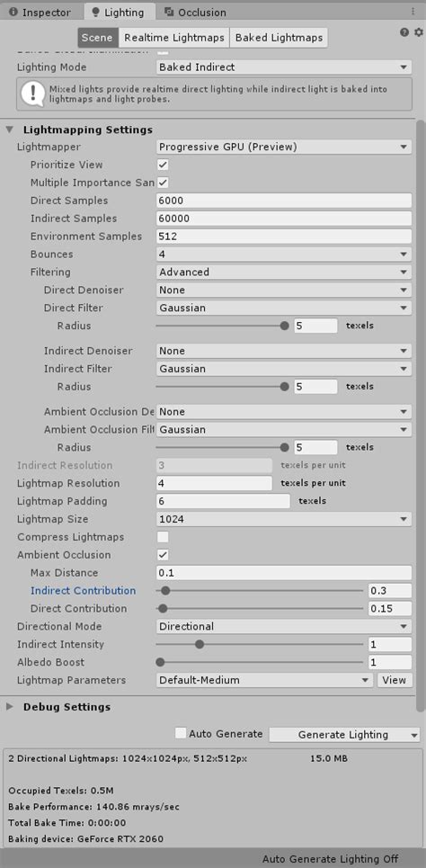This screenshot has height=868, width=426.
Task: Open the Lightmap Parameters dropdown
Action: (264, 680)
